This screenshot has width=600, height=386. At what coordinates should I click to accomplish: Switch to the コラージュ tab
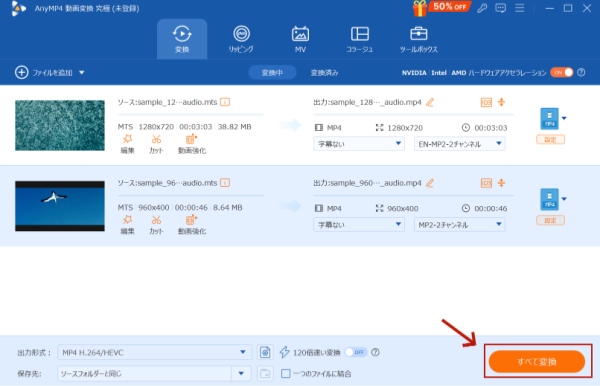click(x=360, y=39)
